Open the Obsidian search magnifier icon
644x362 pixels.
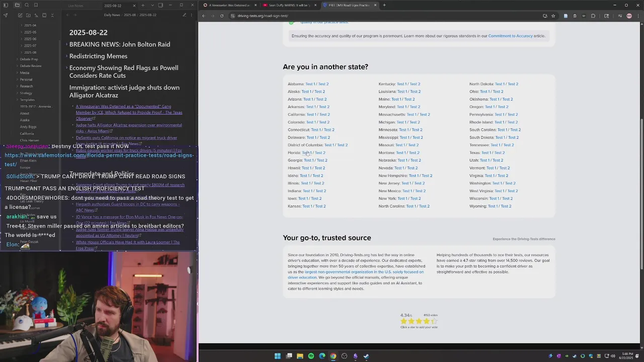click(x=27, y=5)
